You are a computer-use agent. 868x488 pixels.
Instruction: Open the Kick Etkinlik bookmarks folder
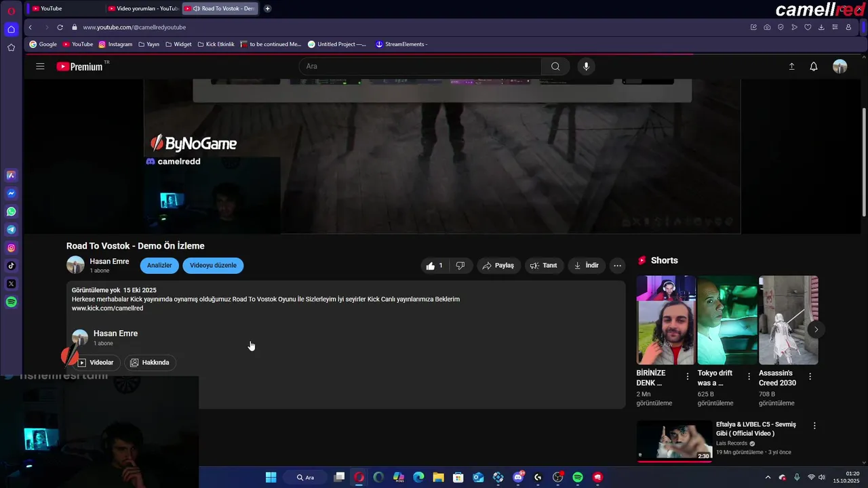point(216,44)
